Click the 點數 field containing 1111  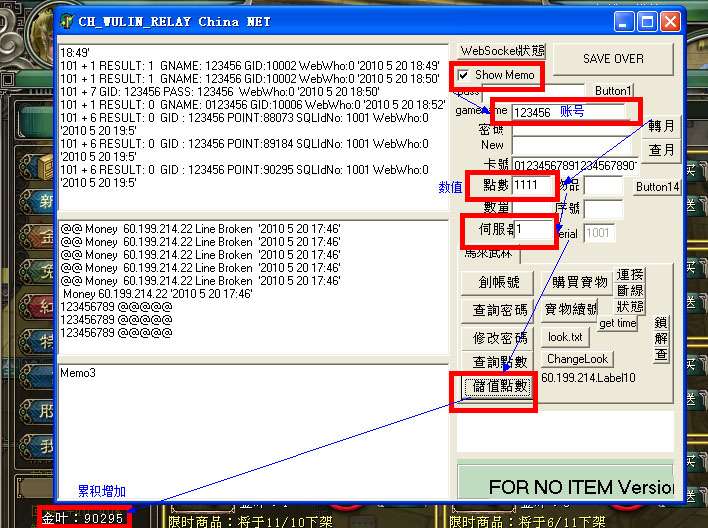(x=534, y=185)
